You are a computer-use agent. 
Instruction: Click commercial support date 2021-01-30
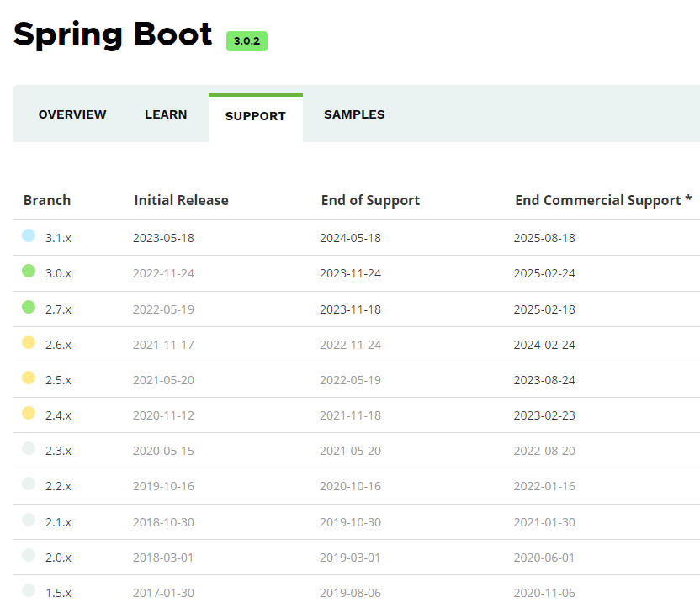pyautogui.click(x=544, y=522)
